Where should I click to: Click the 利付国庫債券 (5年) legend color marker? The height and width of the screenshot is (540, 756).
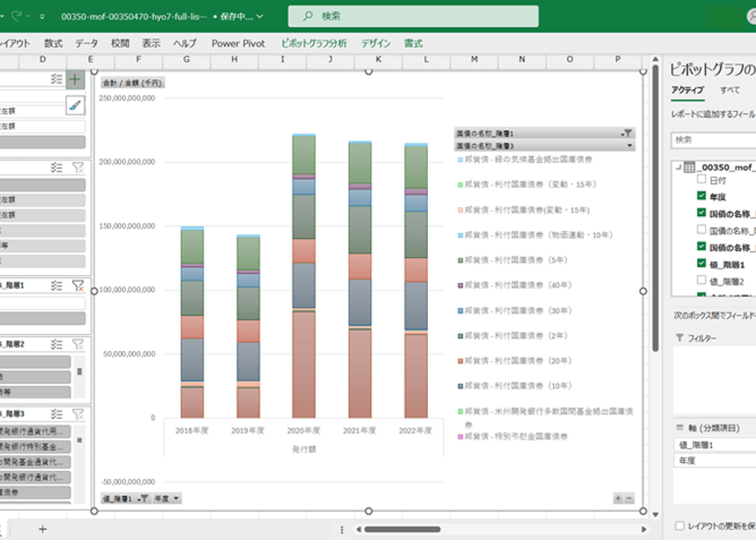point(461,260)
